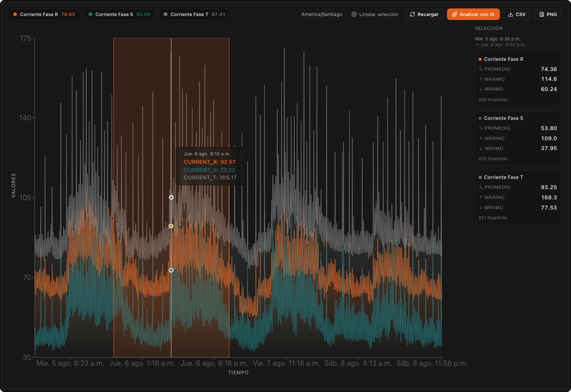Toggle the Corriente Fase S series chip

click(x=120, y=15)
